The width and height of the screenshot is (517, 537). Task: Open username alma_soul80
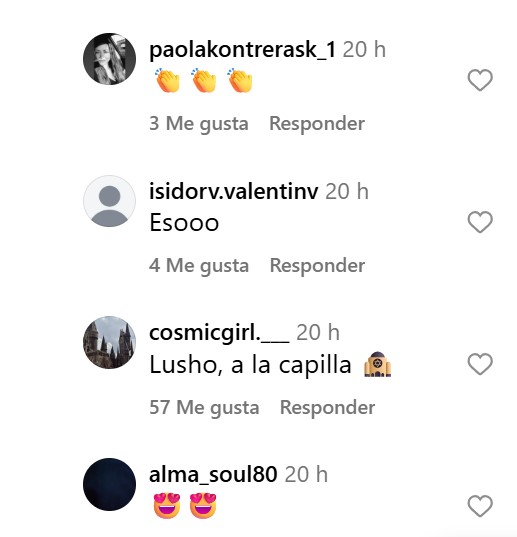point(213,475)
